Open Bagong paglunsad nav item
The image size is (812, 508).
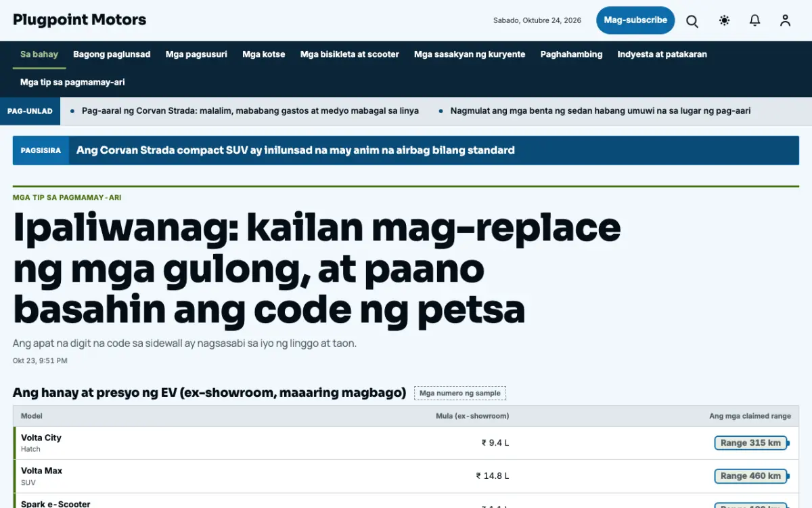coord(112,54)
